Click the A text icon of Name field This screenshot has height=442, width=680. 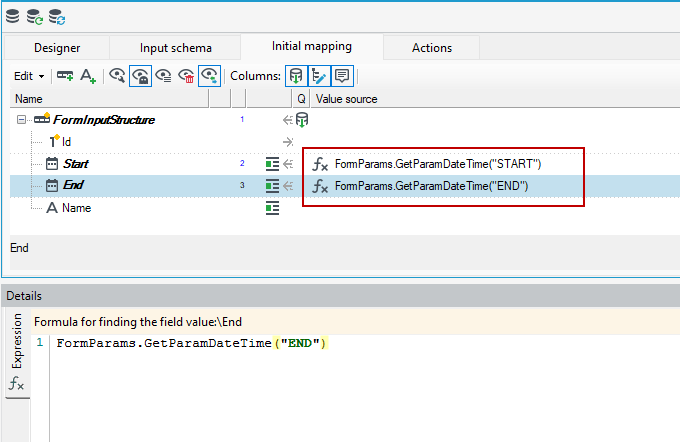coord(52,208)
